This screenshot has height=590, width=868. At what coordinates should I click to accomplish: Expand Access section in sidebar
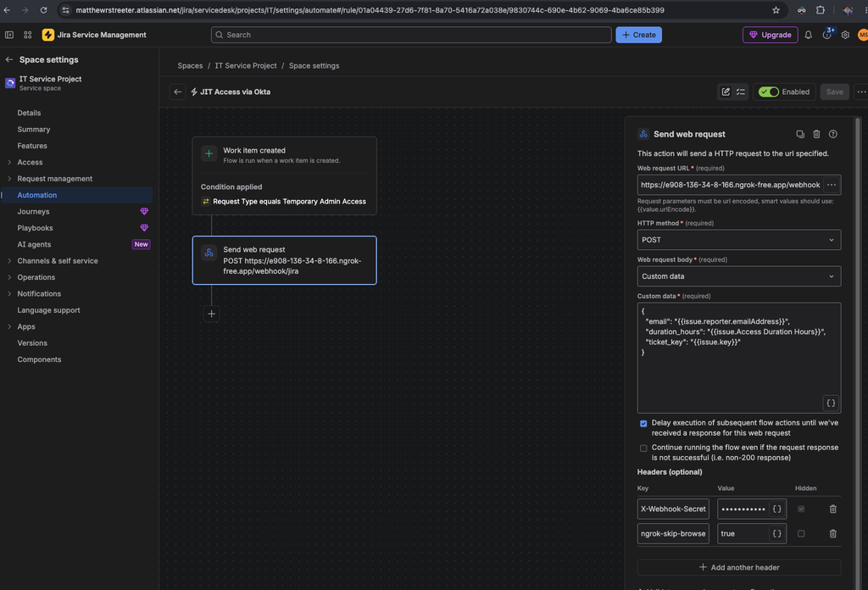pyautogui.click(x=9, y=162)
